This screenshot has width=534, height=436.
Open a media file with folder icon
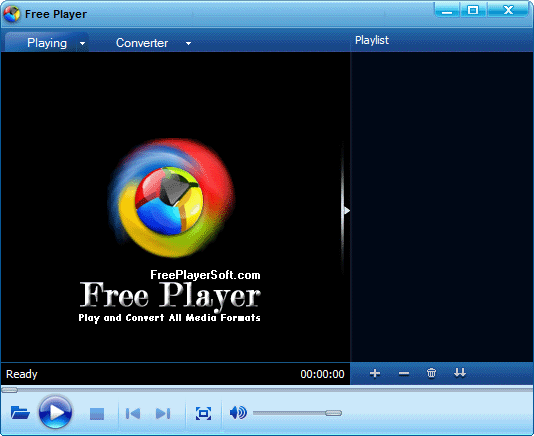[x=20, y=412]
